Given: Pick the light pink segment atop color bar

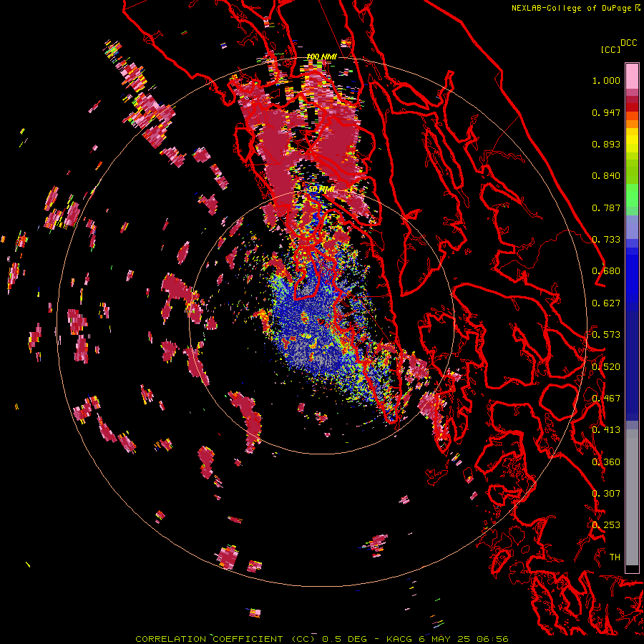Looking at the screenshot, I should tap(632, 76).
